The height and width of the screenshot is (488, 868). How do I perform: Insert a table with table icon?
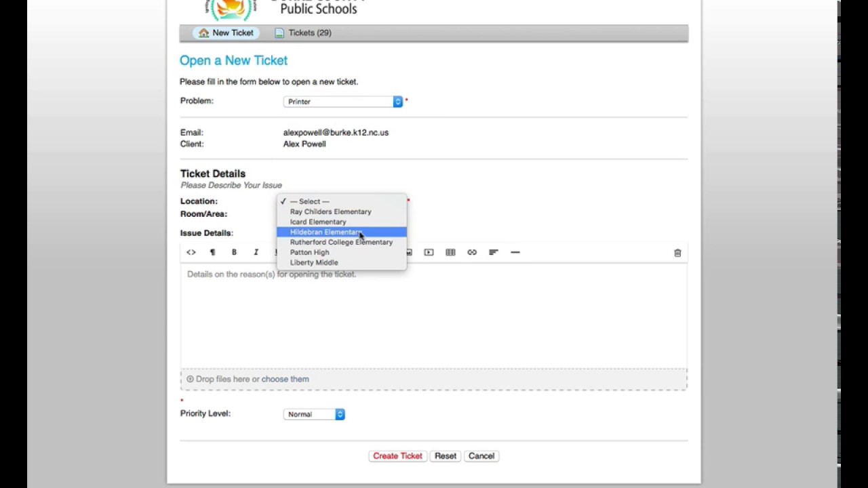450,252
